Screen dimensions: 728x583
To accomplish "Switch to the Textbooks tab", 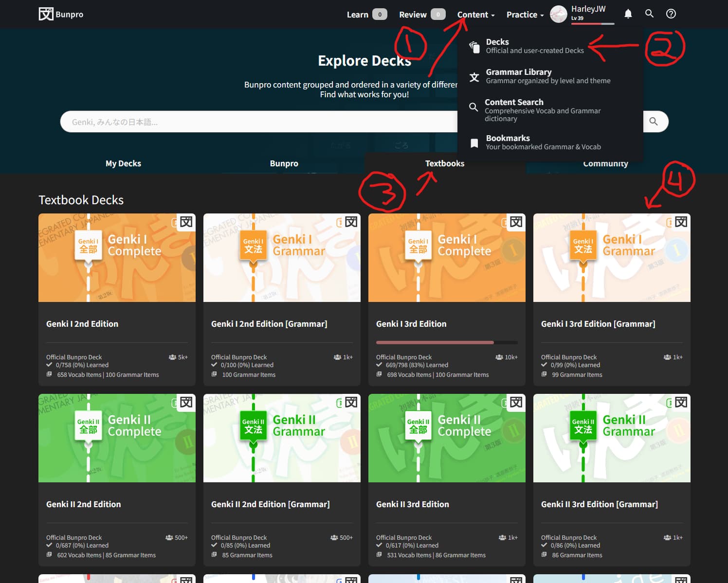I will (444, 163).
